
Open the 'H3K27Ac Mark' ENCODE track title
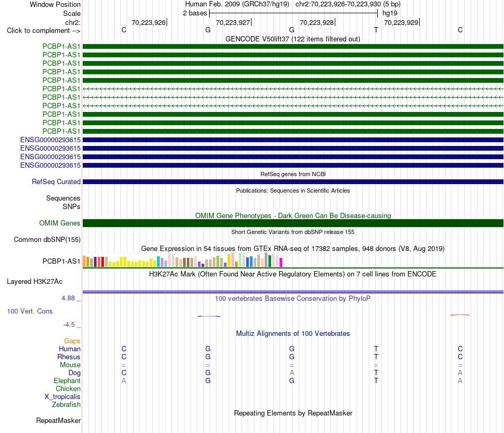point(293,274)
